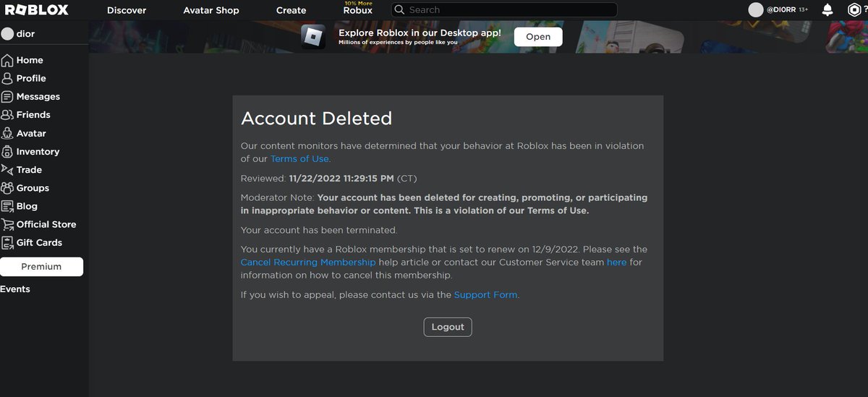Open Profile from the sidebar

point(31,78)
